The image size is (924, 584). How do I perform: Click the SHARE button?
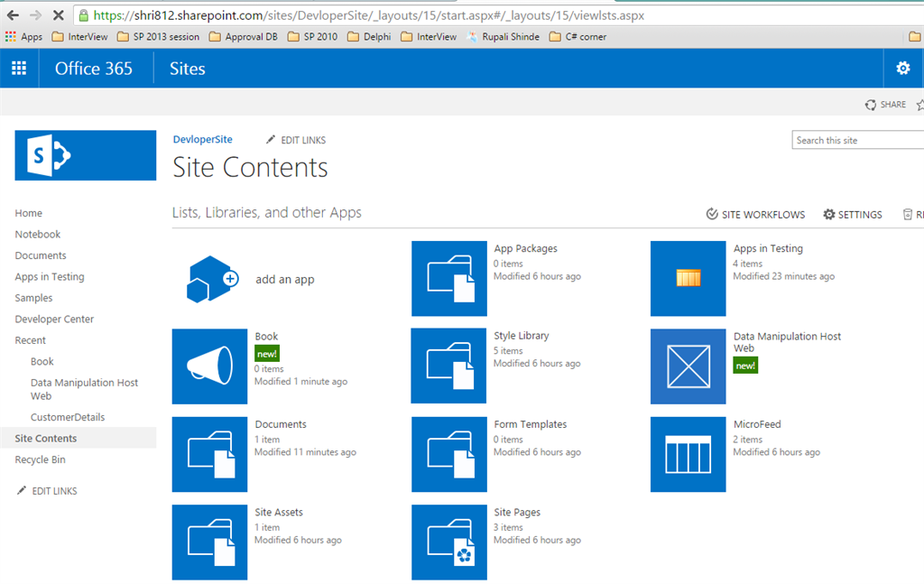(885, 105)
